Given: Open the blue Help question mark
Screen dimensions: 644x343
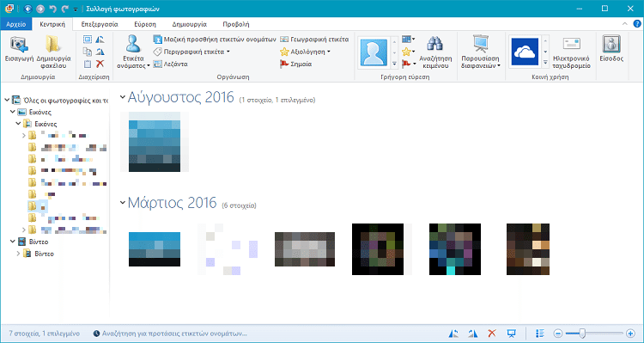Looking at the screenshot, I should pyautogui.click(x=636, y=24).
